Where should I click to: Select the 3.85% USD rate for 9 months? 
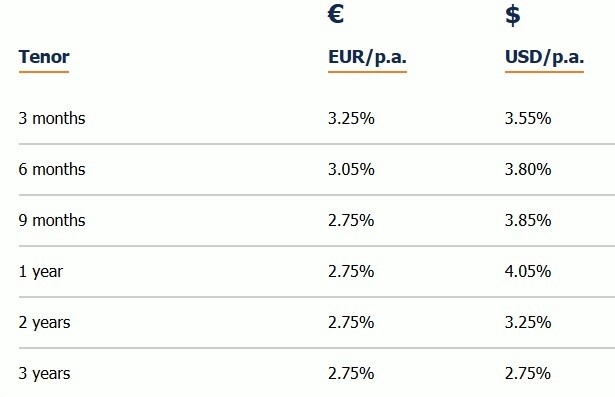[x=528, y=220]
